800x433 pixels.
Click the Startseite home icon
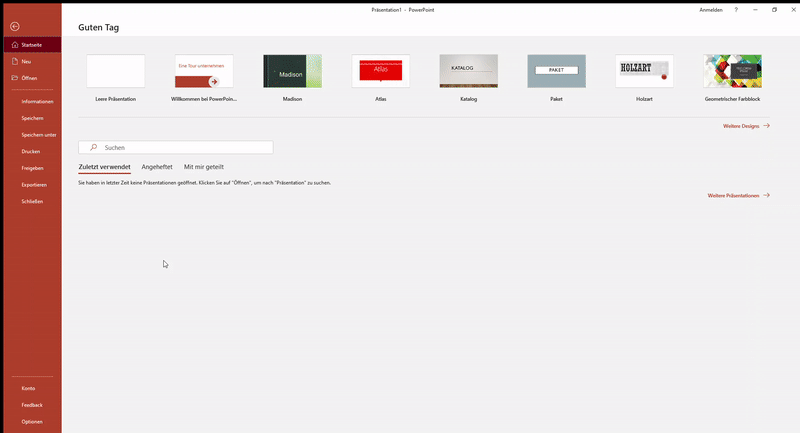click(x=15, y=45)
